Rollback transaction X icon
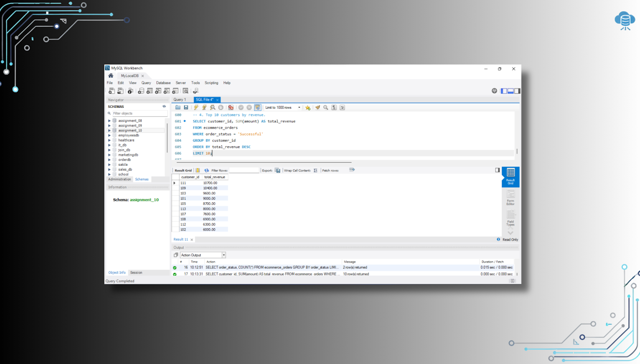 [249, 107]
